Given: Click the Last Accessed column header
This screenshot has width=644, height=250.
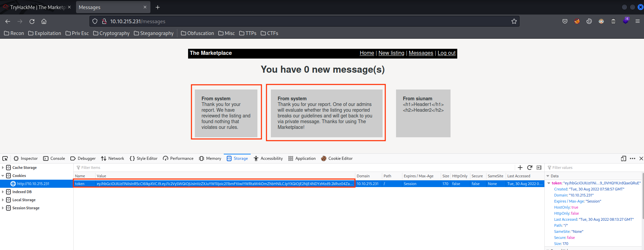Looking at the screenshot, I should pyautogui.click(x=525, y=176).
